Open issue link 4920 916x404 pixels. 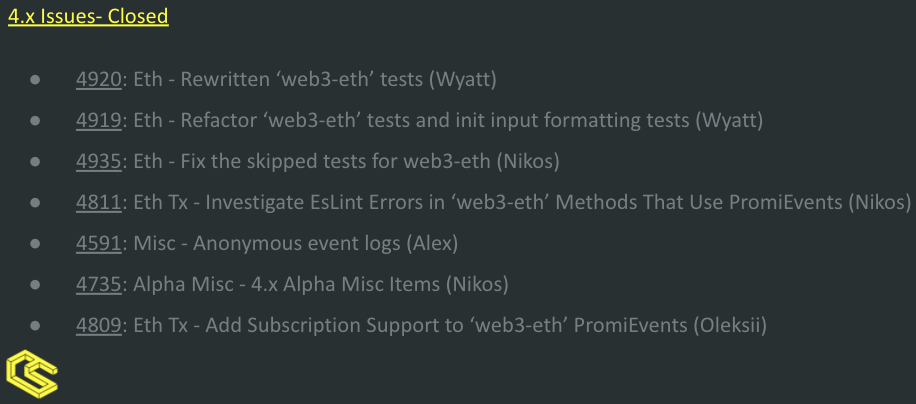pyautogui.click(x=99, y=79)
